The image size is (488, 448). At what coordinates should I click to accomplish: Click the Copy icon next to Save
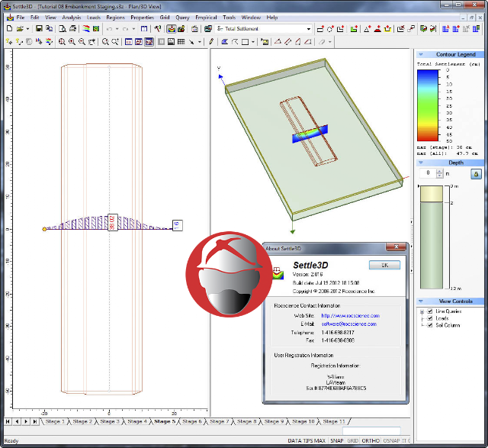tap(49, 29)
